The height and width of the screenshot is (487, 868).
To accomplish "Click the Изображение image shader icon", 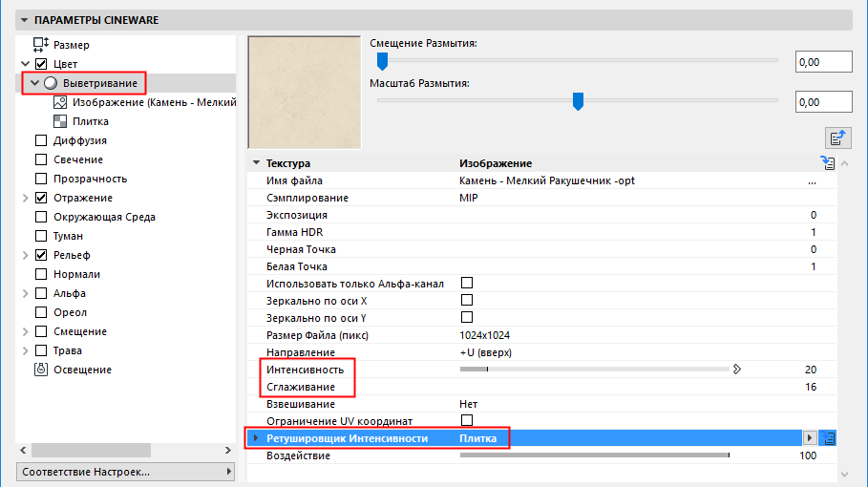I will click(60, 102).
